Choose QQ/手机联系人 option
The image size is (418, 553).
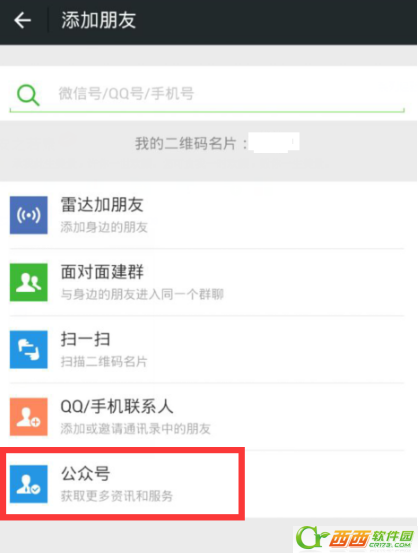(x=207, y=417)
